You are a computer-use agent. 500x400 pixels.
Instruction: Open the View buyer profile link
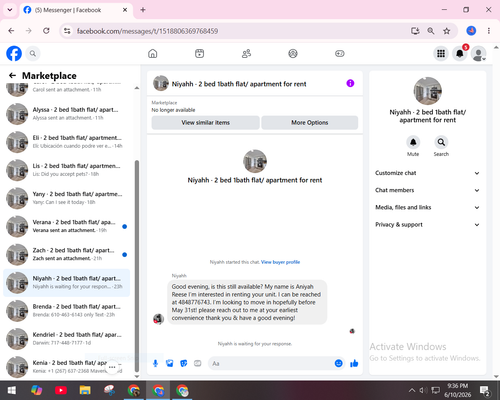tap(280, 262)
